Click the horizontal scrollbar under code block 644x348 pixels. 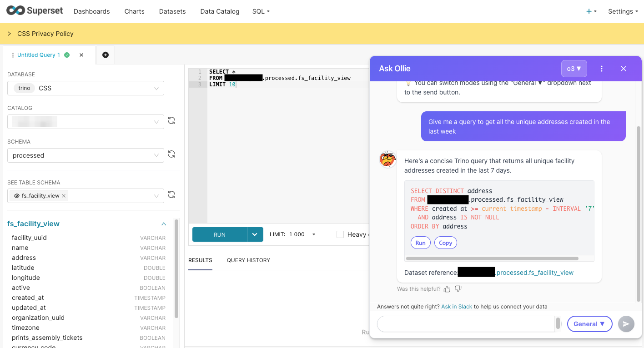pyautogui.click(x=492, y=259)
